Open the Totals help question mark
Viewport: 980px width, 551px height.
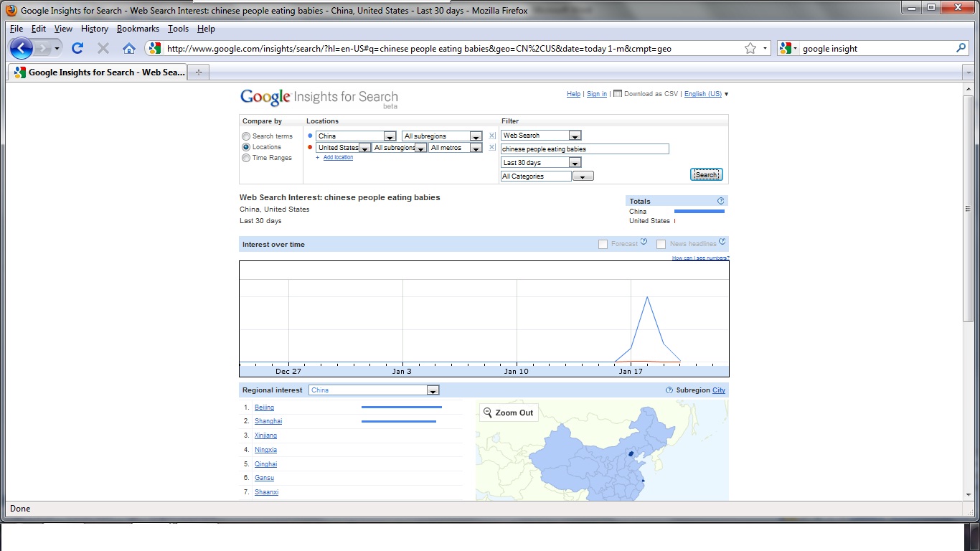pyautogui.click(x=721, y=201)
